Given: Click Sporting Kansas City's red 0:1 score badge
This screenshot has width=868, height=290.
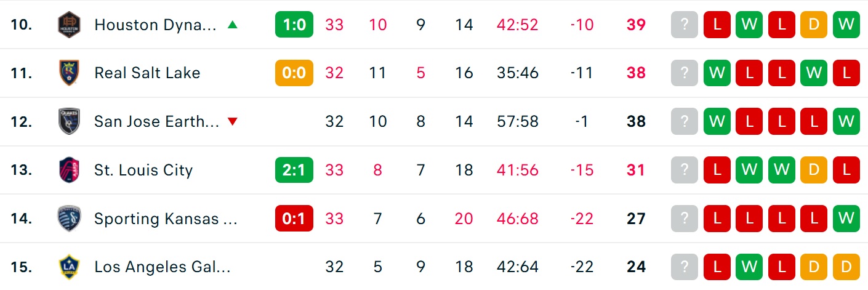Looking at the screenshot, I should (x=294, y=219).
